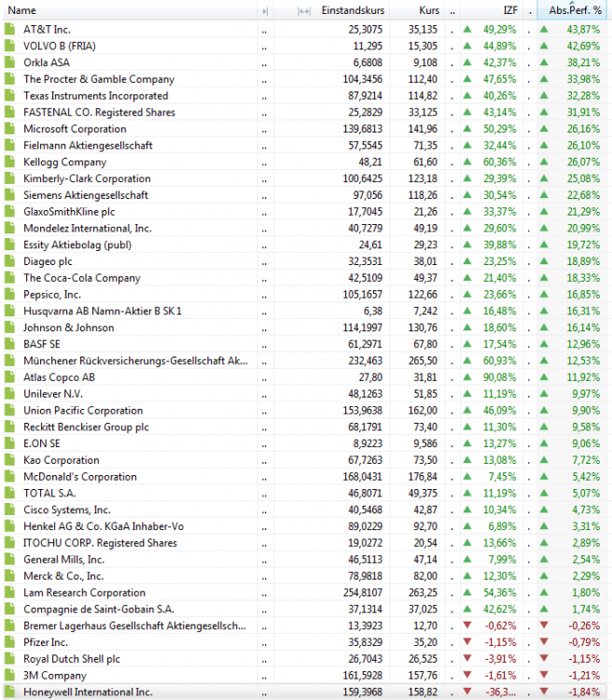Select the Compagnie de Saint-Gobain S.A. row
The height and width of the screenshot is (700, 612).
(306, 609)
